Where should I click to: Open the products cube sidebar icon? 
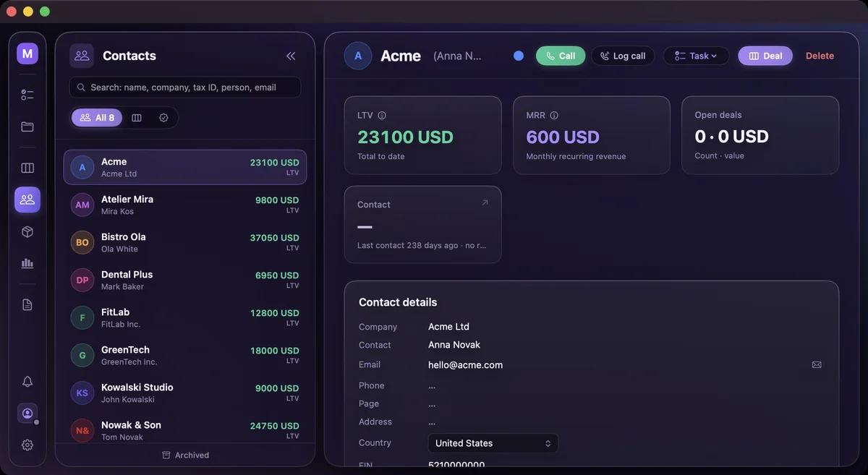pyautogui.click(x=27, y=231)
